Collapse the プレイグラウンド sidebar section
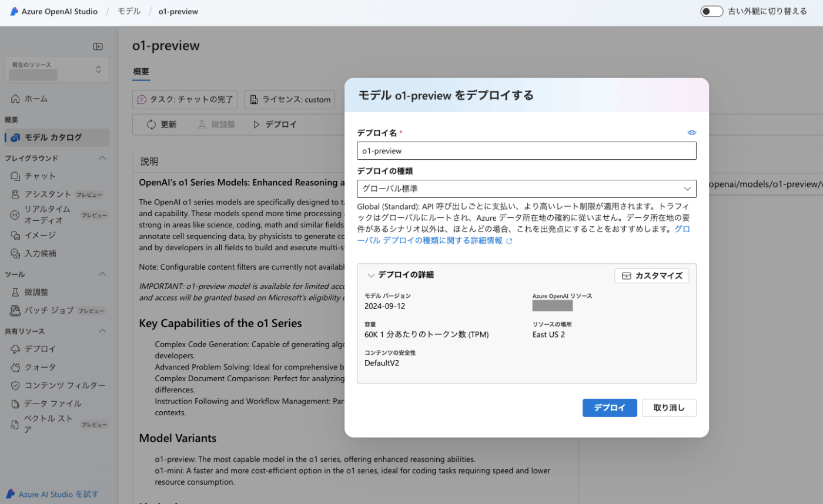The image size is (823, 504). [x=102, y=158]
